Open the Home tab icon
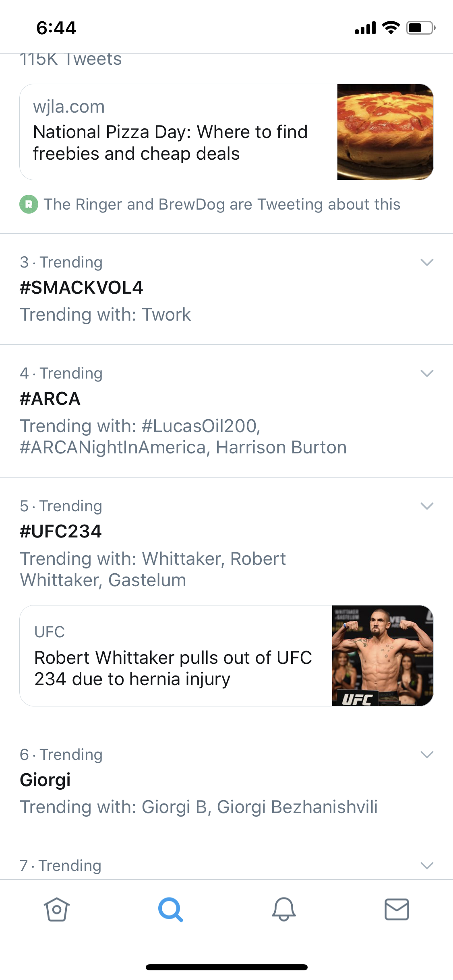The image size is (453, 980). coord(56,909)
